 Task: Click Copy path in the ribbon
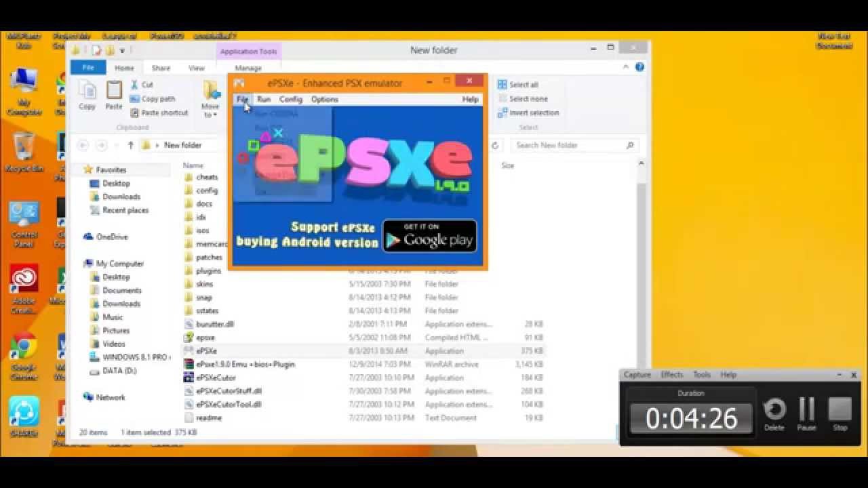[153, 99]
